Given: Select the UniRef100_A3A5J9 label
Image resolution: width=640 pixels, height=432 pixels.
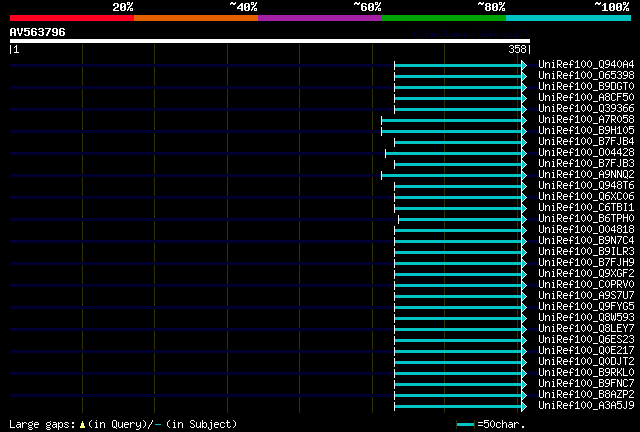Looking at the screenshot, I should click(586, 406).
